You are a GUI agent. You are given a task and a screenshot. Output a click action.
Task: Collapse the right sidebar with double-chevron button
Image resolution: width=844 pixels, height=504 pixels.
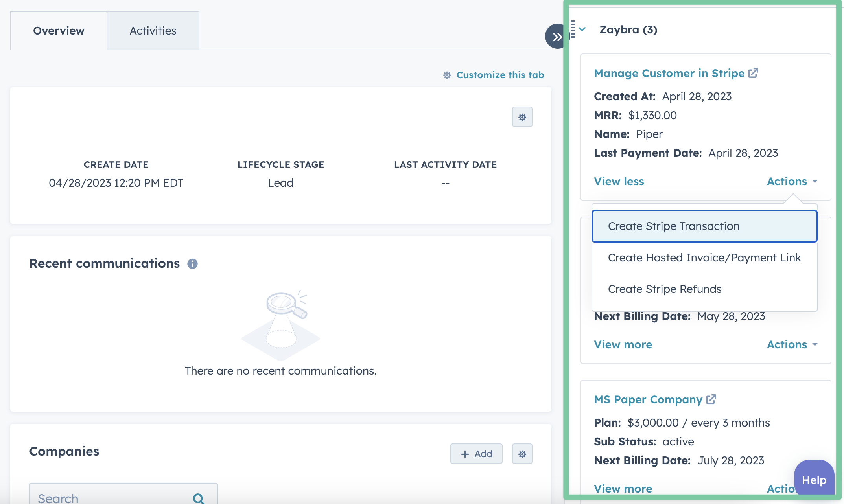[557, 37]
